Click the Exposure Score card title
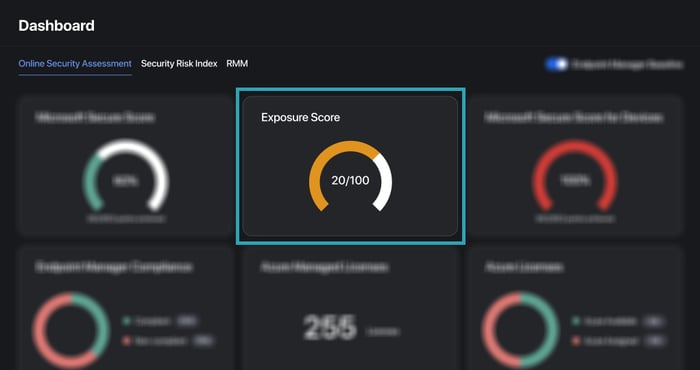The image size is (700, 370). point(300,117)
